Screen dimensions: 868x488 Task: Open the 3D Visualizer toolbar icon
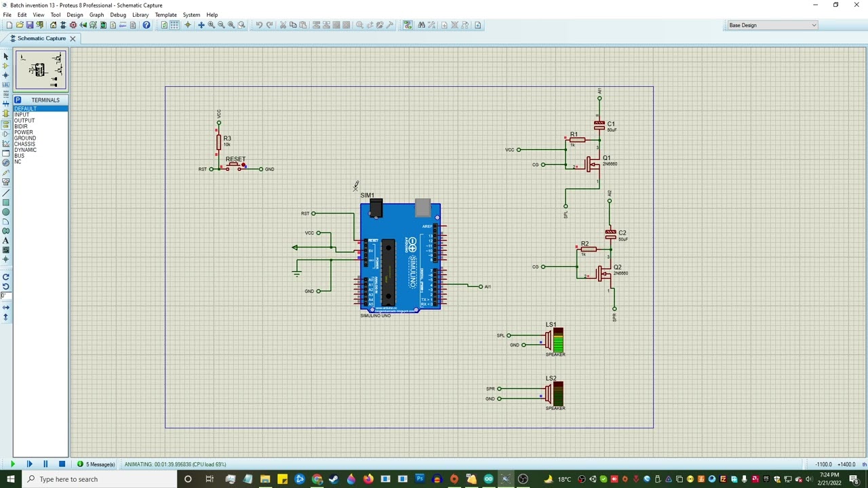pyautogui.click(x=83, y=25)
